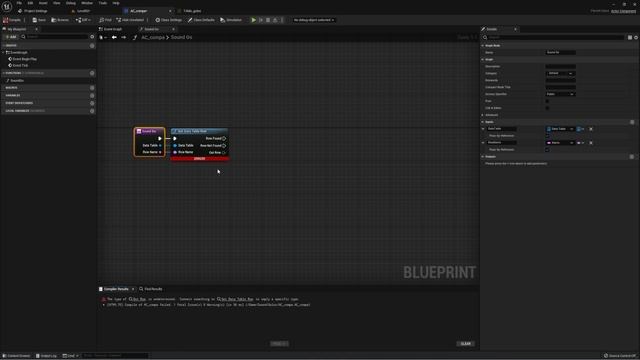Toggle the Call In Editor checkbox
This screenshot has width=640, height=360.
click(547, 108)
